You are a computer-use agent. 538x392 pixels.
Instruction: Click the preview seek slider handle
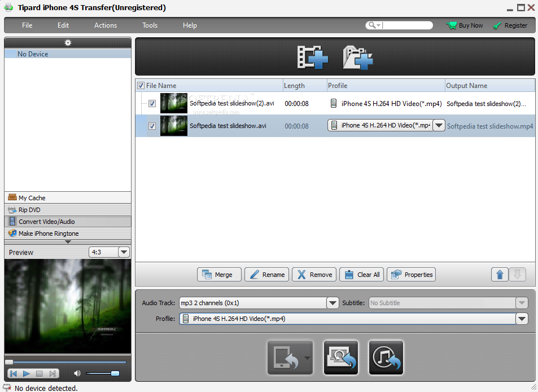click(9, 362)
